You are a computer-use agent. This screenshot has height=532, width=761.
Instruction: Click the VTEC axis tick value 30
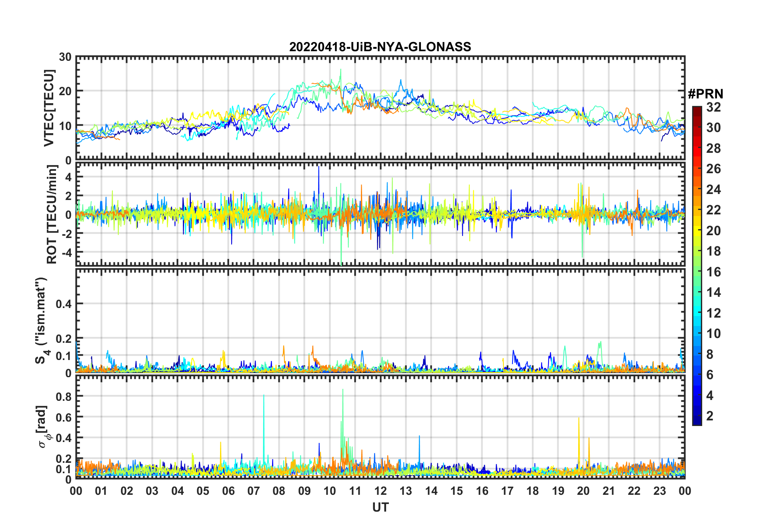pyautogui.click(x=65, y=57)
